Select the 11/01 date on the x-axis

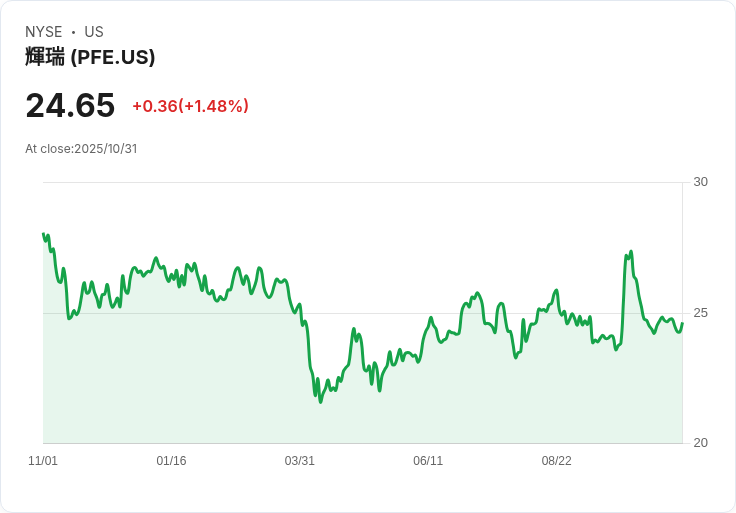tap(43, 461)
